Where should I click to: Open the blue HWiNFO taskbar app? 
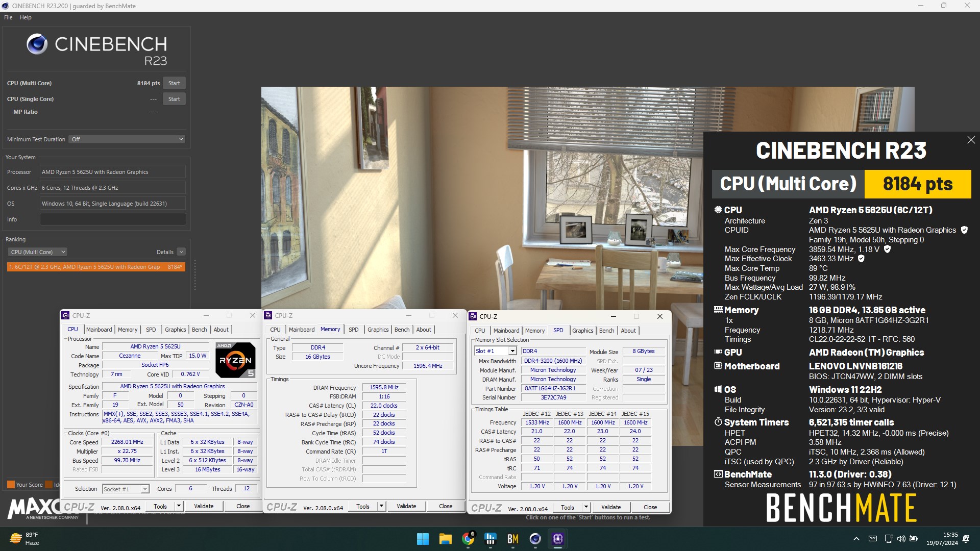(491, 539)
